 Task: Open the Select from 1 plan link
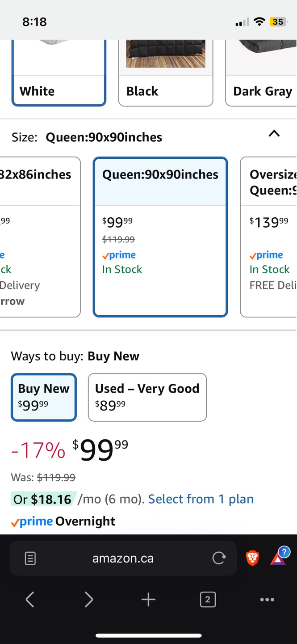pyautogui.click(x=201, y=499)
